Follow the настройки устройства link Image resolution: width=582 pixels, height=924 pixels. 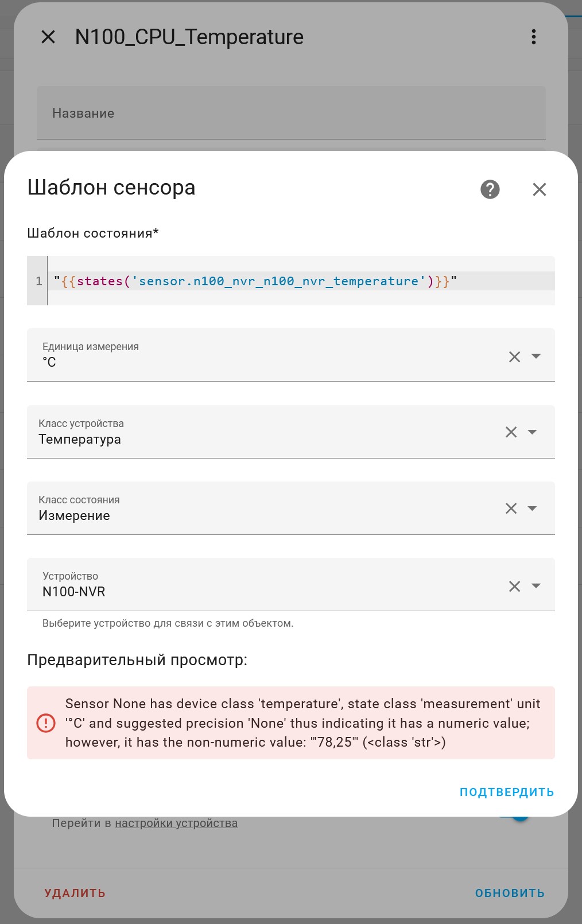tap(176, 824)
